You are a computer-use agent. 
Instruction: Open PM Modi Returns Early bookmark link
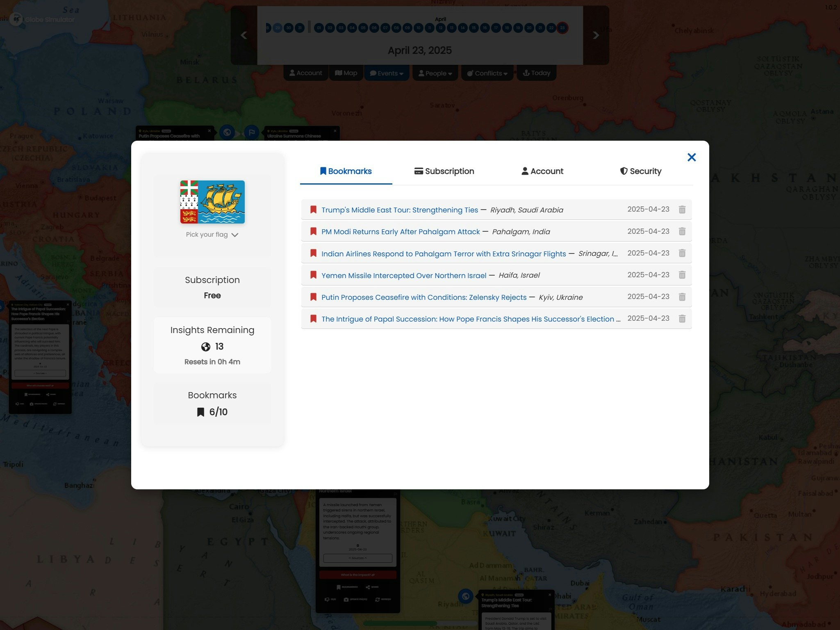[400, 232]
